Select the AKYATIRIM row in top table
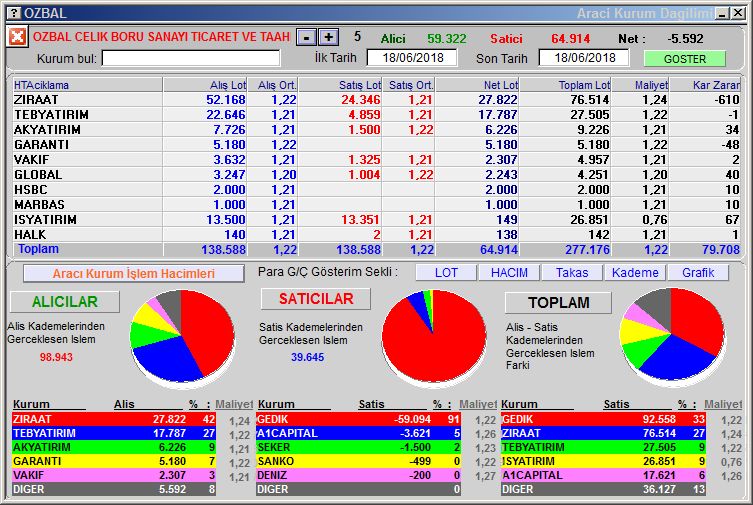The width and height of the screenshot is (753, 505). pos(376,130)
